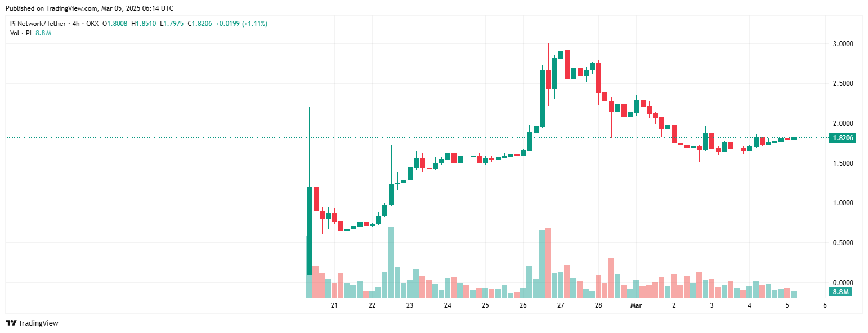Click the 6 date label on the time axis
The height and width of the screenshot is (333, 868).
pyautogui.click(x=825, y=305)
